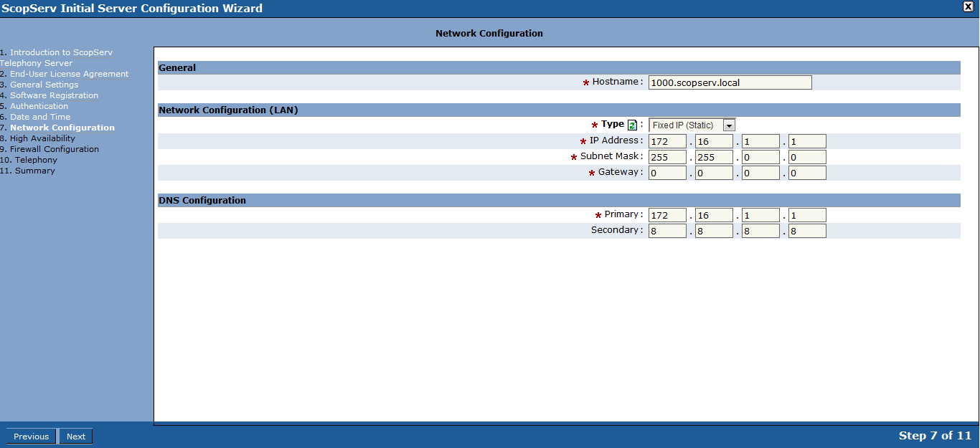Click the fourth octet of Subnet Mask
The width and height of the screenshot is (980, 448).
point(807,157)
